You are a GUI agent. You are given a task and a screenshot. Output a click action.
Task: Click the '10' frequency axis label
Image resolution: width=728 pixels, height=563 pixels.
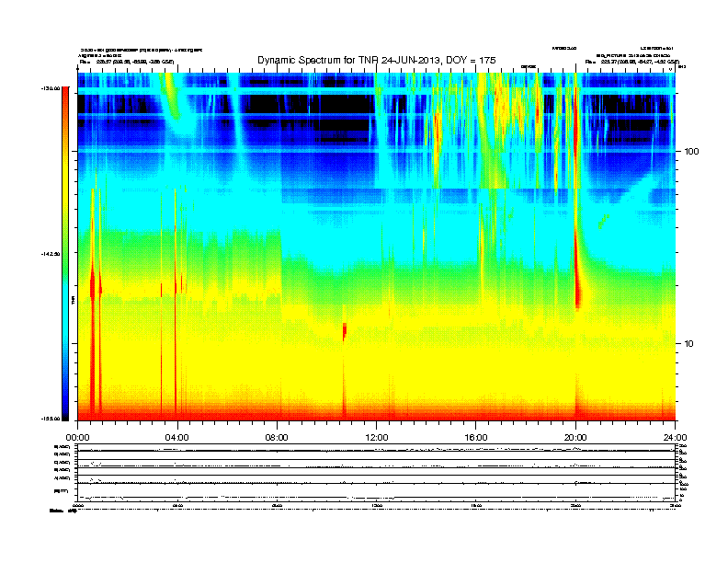pos(689,344)
